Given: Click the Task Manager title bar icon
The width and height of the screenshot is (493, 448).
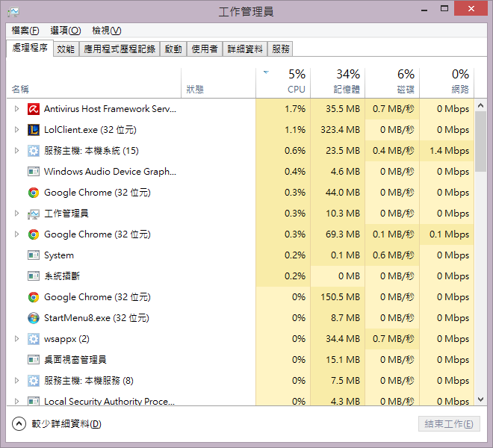Looking at the screenshot, I should click(13, 12).
